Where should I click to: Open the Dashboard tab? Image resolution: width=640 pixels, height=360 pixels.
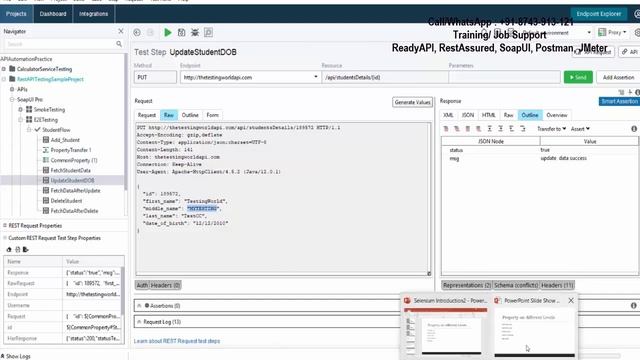tap(53, 14)
